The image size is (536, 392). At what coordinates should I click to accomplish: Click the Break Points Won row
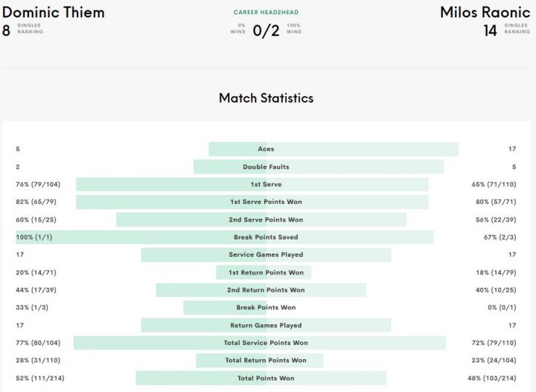[x=266, y=308]
